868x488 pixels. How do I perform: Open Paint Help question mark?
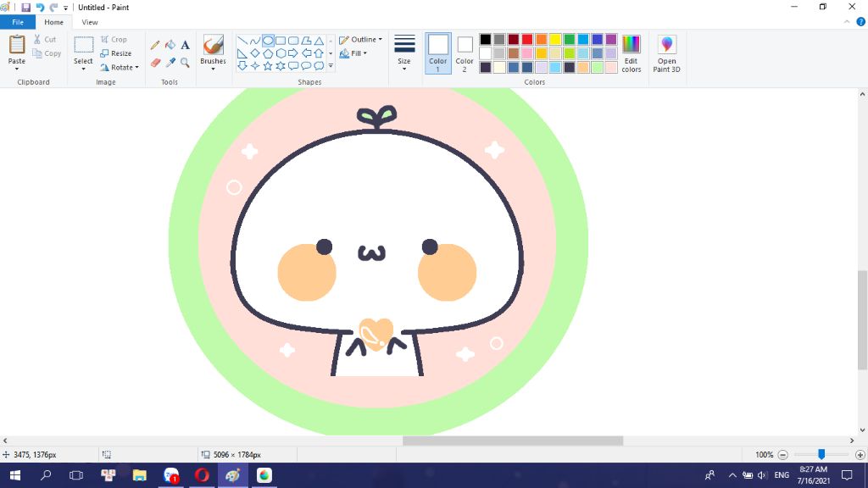click(x=861, y=22)
